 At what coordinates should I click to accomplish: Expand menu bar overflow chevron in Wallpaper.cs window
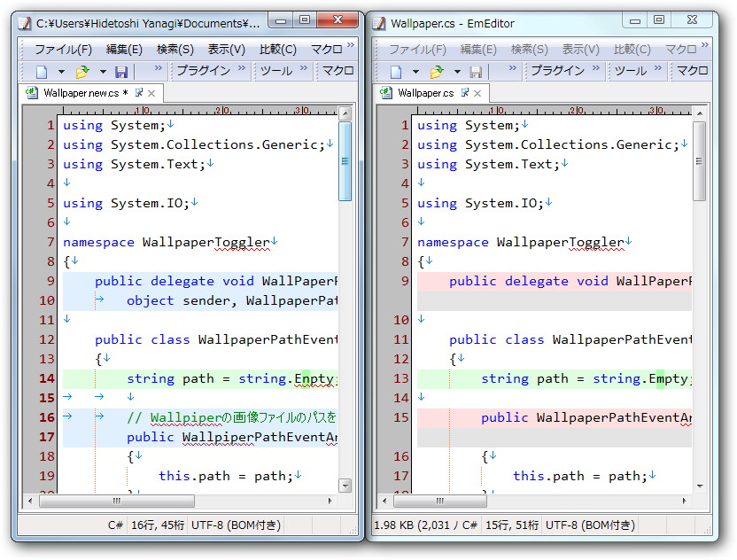pyautogui.click(x=704, y=45)
